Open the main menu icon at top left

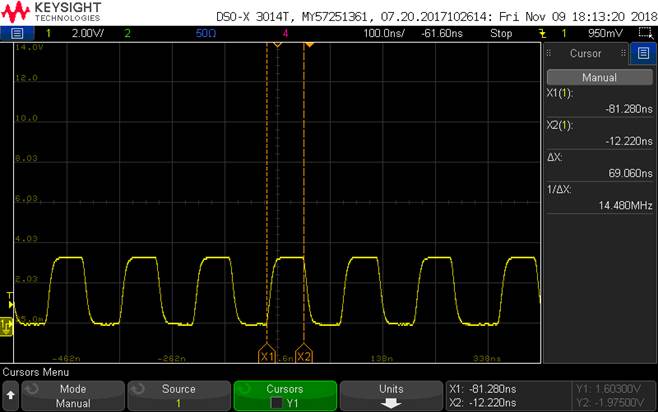tap(17, 33)
